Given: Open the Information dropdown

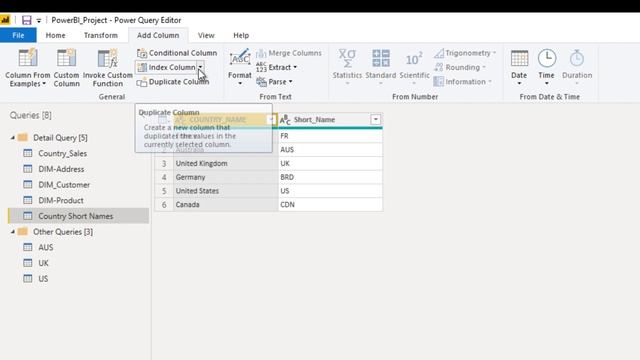Looking at the screenshot, I should pos(462,82).
